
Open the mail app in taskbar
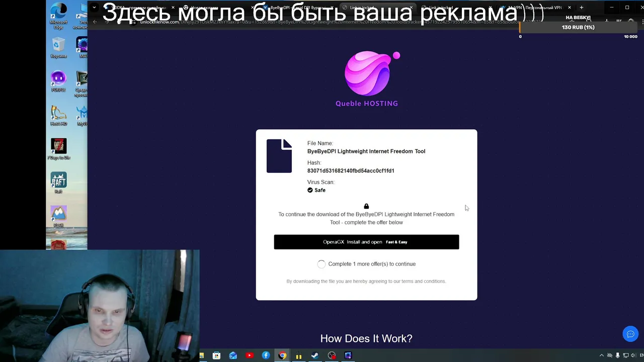pos(233,355)
